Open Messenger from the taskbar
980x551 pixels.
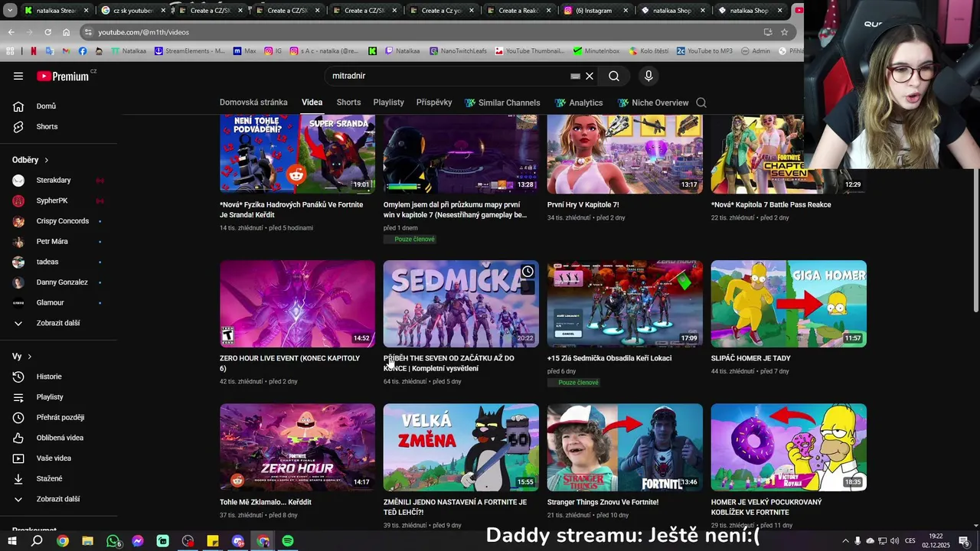click(x=138, y=541)
